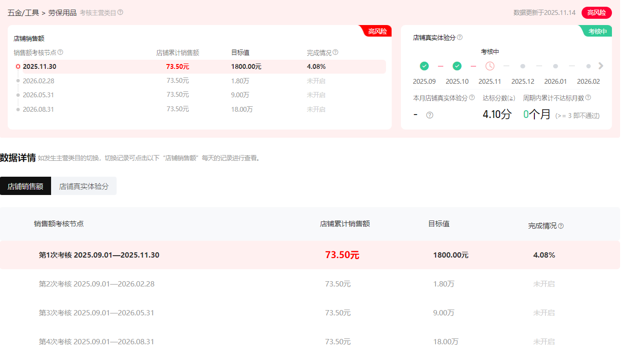Click help icon next to 本月店铺真实体验分
The width and height of the screenshot is (637, 364).
pyautogui.click(x=472, y=98)
